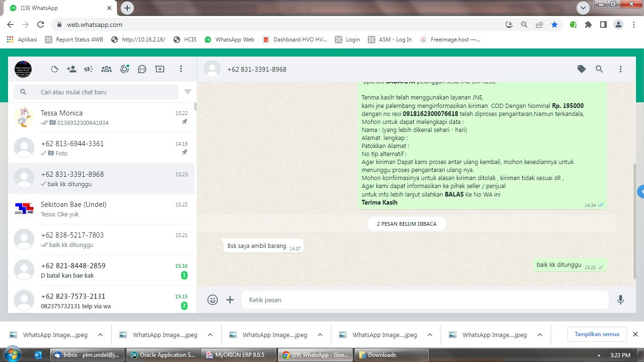Open the tab search dropdown arrow
This screenshot has height=362, width=644.
[583, 8]
